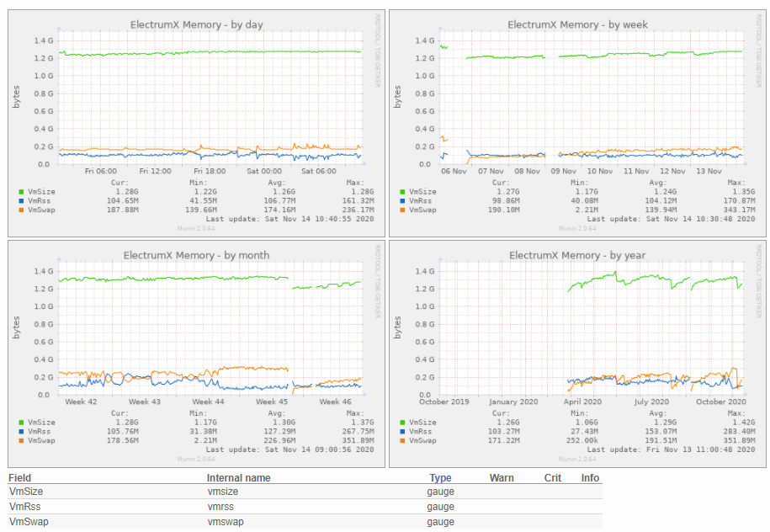Open the ElectrumX Memory by week graph
Screen dimensions: 770x532
pos(577,123)
